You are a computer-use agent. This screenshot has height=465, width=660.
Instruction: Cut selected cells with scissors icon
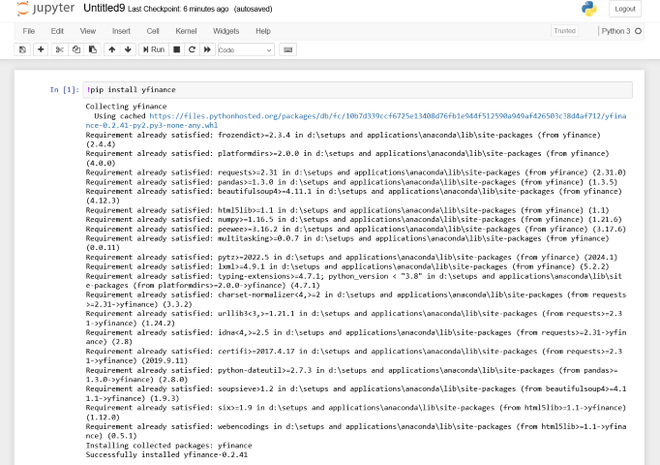pos(59,50)
